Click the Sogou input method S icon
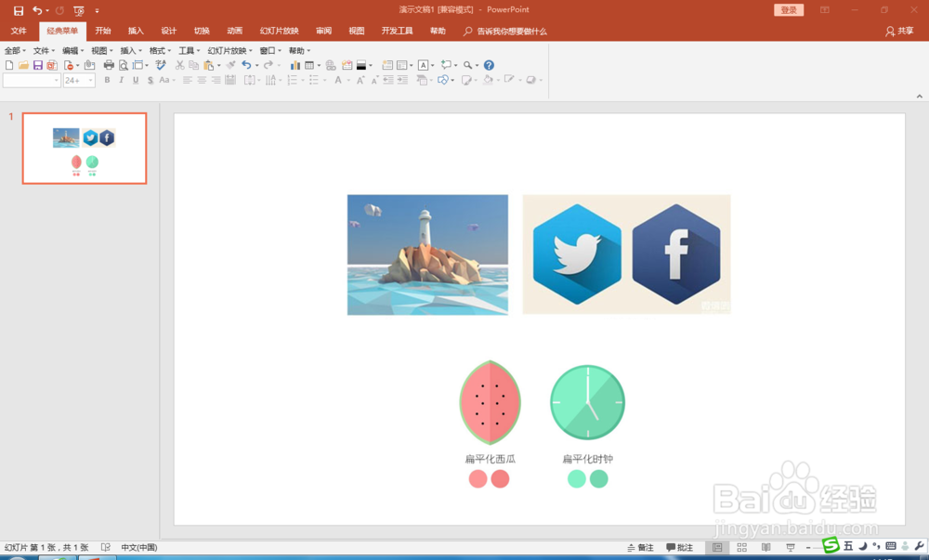 click(831, 544)
